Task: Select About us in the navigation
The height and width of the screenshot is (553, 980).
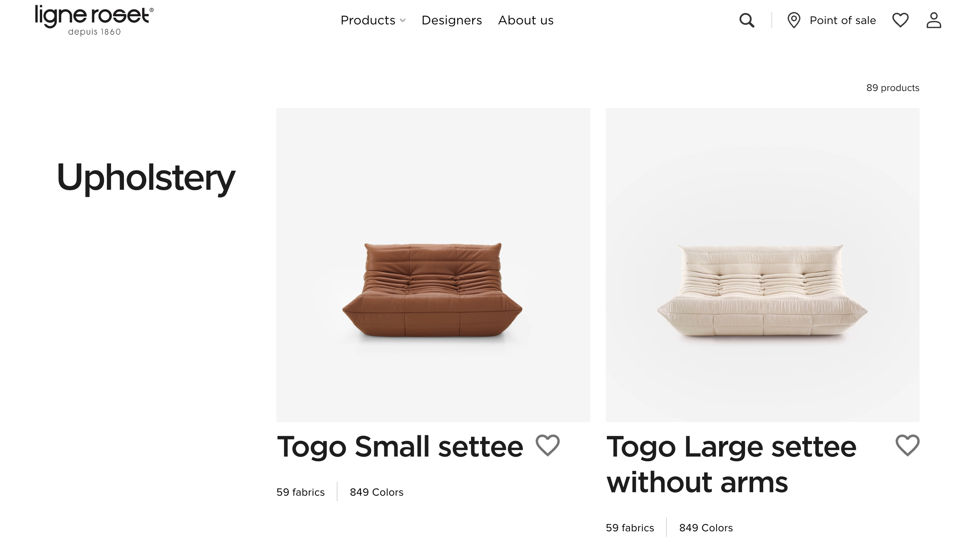Action: (x=526, y=20)
